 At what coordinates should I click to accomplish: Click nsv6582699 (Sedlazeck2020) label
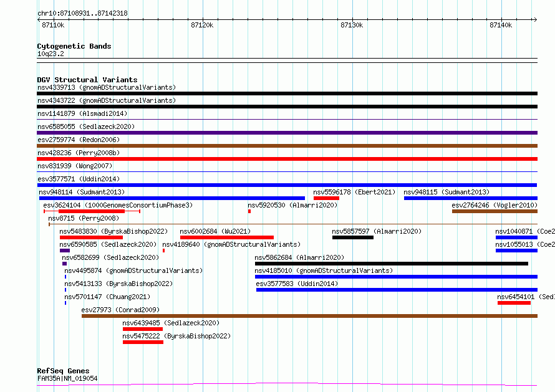110,257
